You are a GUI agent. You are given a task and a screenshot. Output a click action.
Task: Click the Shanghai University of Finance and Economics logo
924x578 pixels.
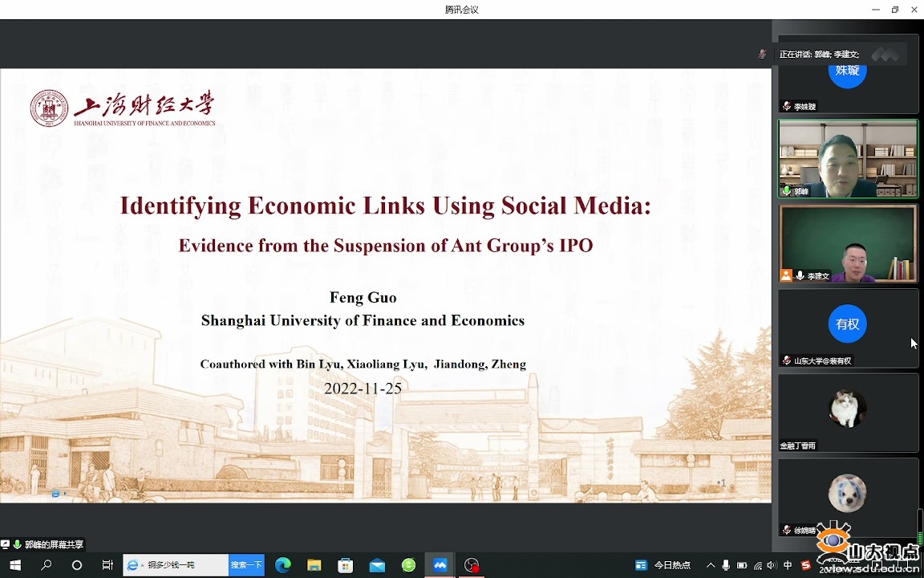pos(123,108)
